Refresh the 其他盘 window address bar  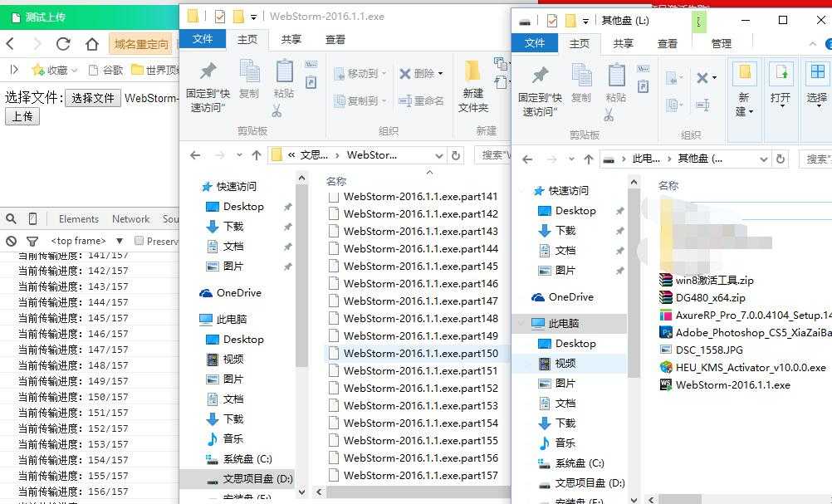pyautogui.click(x=780, y=159)
